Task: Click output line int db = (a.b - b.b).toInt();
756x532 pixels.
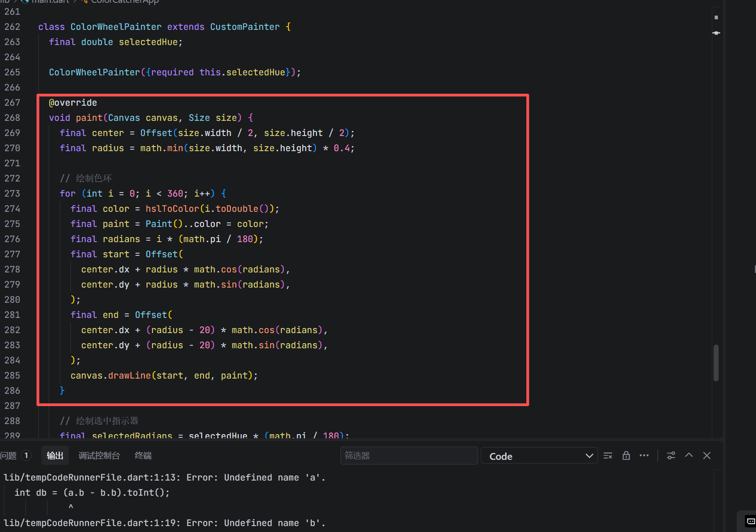Action: click(x=92, y=492)
